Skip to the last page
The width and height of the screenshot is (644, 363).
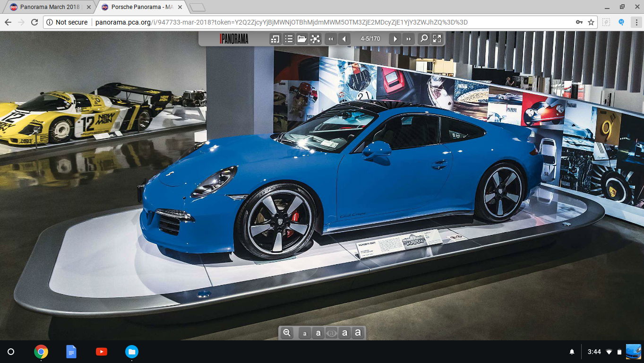408,39
